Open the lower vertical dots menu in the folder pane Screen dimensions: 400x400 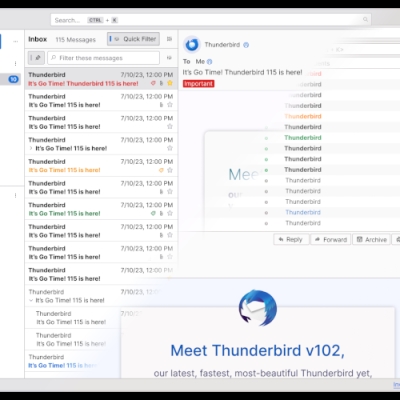(x=15, y=195)
